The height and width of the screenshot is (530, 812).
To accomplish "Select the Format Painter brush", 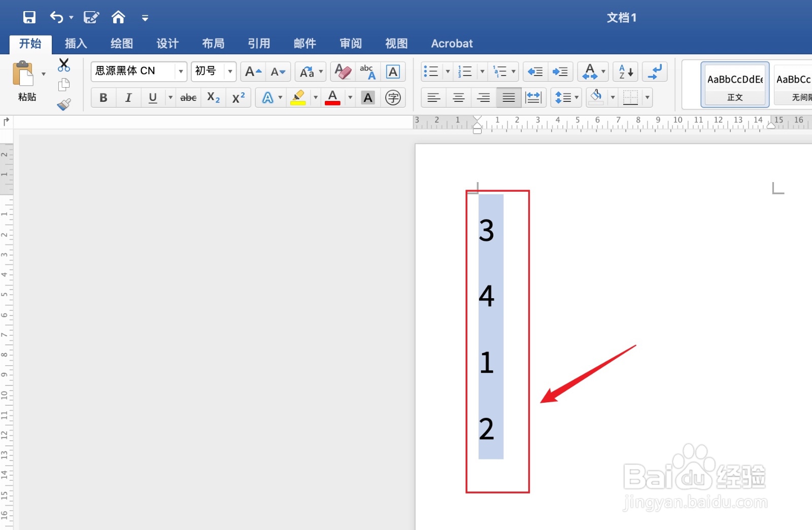I will point(64,104).
